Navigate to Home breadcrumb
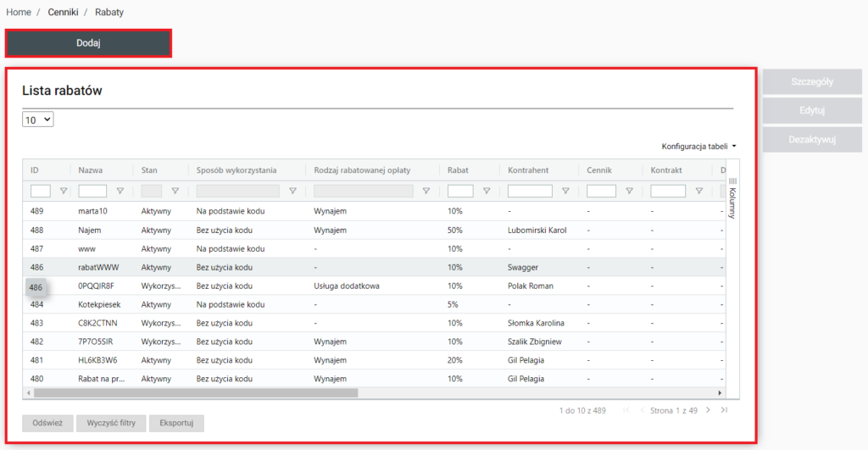The image size is (868, 450). pyautogui.click(x=19, y=13)
